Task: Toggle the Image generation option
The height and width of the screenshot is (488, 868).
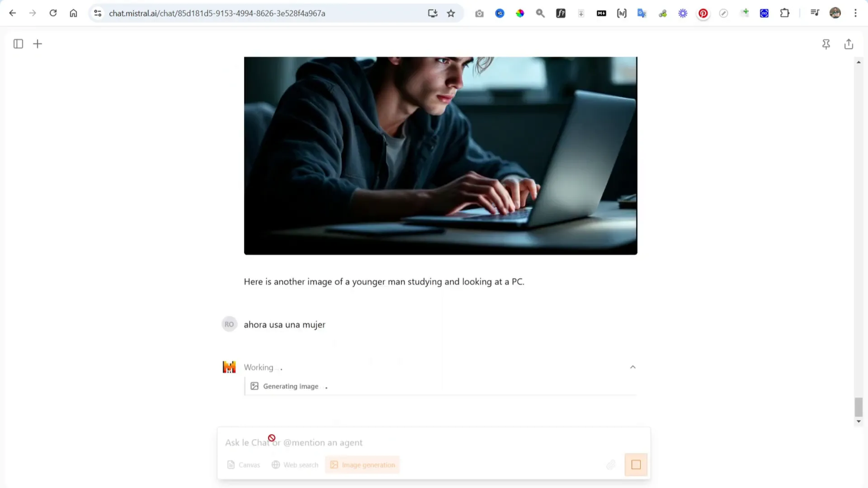Action: [362, 465]
